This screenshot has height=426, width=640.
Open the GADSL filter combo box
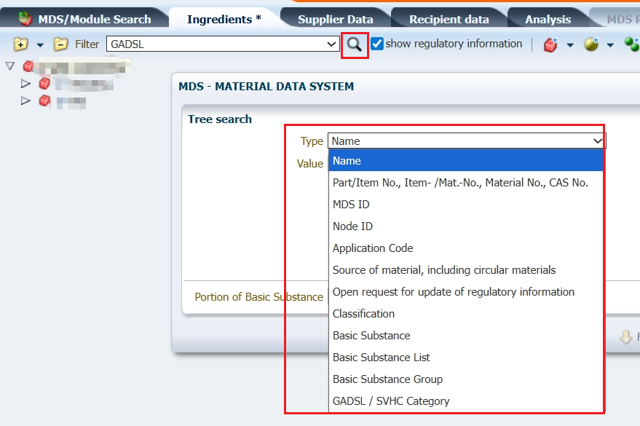(222, 44)
